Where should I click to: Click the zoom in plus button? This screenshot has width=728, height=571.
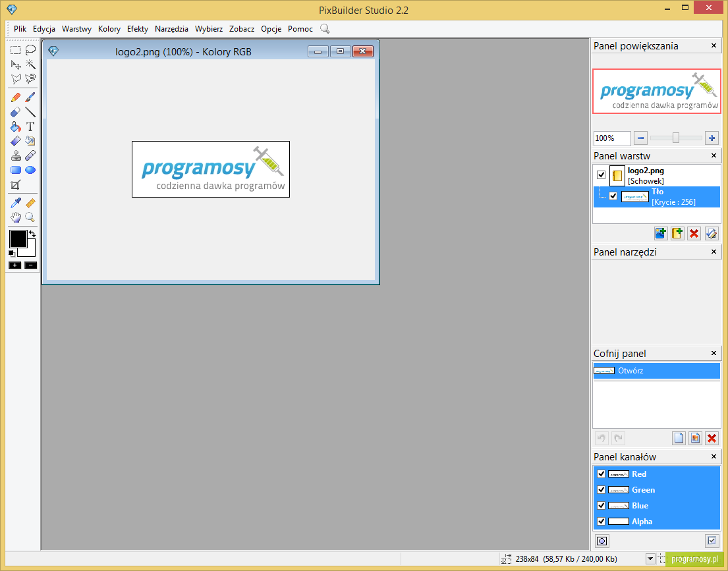coord(712,138)
